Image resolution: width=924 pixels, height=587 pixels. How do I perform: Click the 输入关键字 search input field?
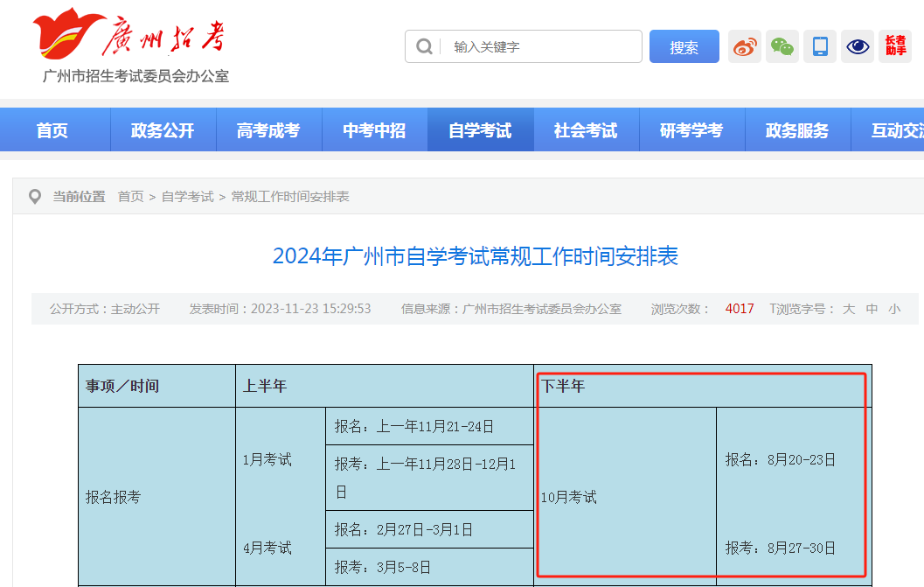(542, 47)
